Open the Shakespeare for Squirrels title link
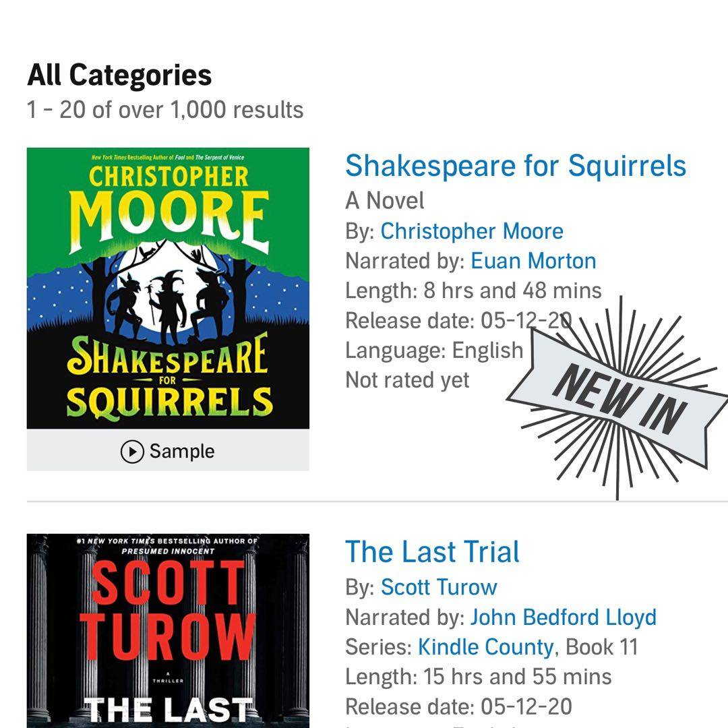The image size is (728, 728). point(516,165)
